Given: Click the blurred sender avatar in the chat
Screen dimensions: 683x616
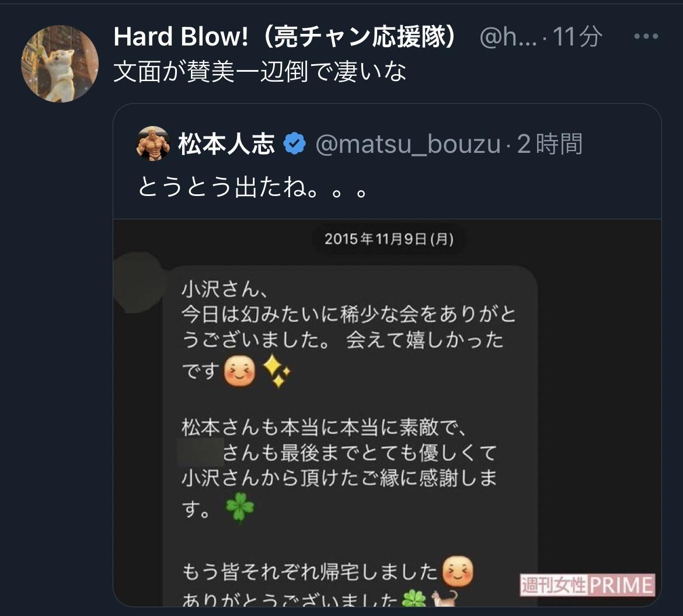Looking at the screenshot, I should point(140,282).
